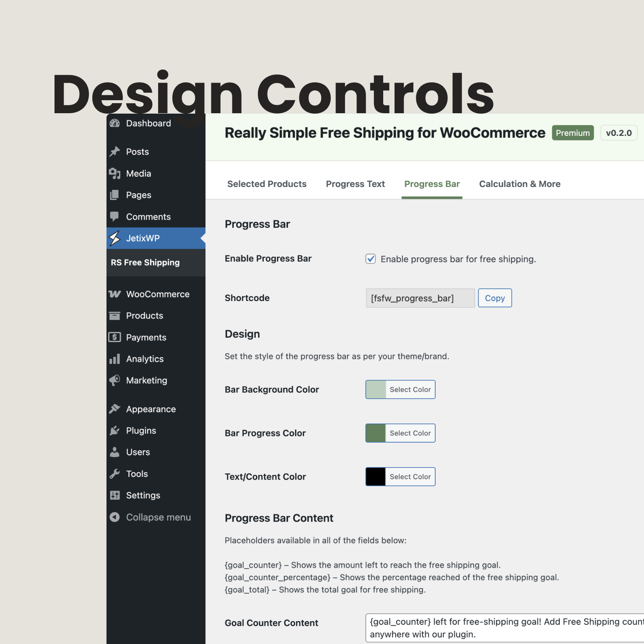Viewport: 644px width, 644px height.
Task: Click the black Text/Content color swatch
Action: click(376, 477)
